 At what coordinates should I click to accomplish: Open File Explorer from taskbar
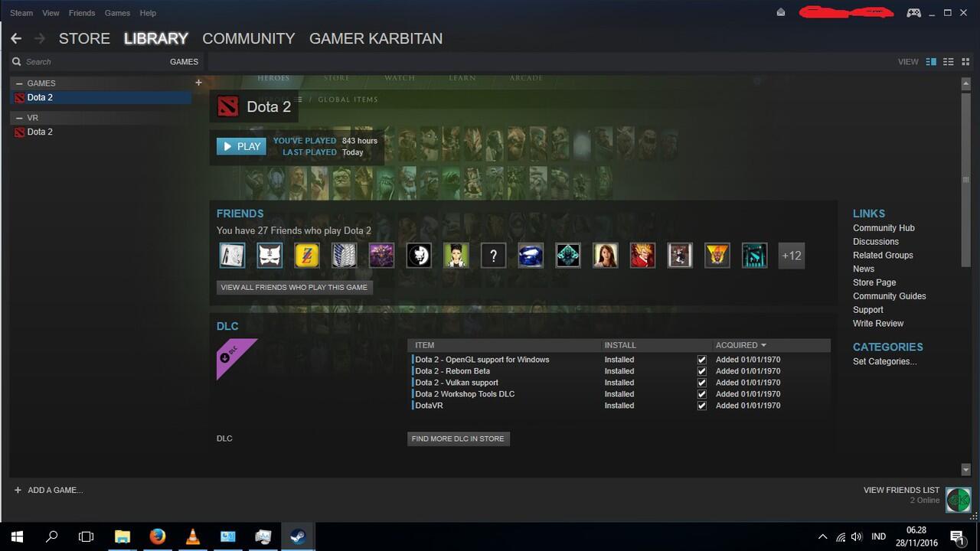point(122,536)
